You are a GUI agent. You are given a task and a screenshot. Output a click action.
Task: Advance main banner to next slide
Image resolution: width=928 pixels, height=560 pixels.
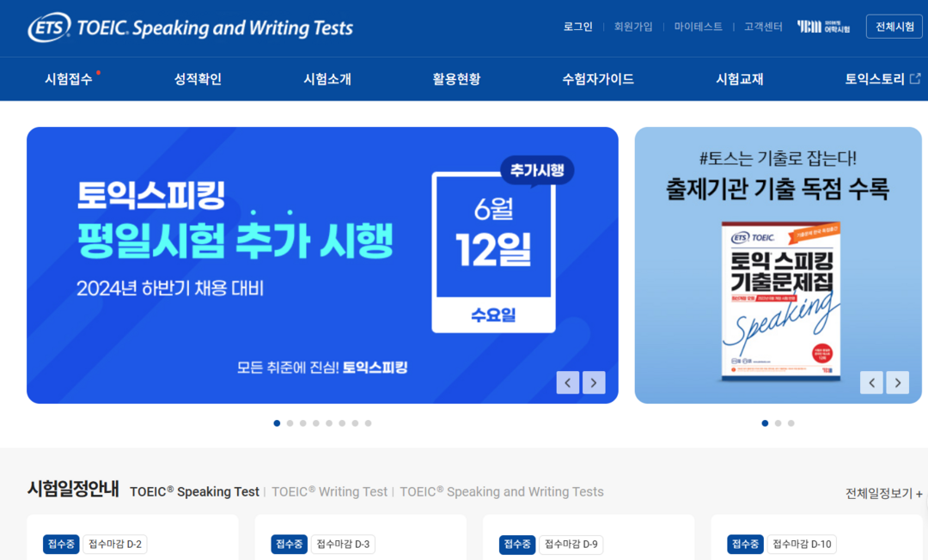[x=594, y=382]
